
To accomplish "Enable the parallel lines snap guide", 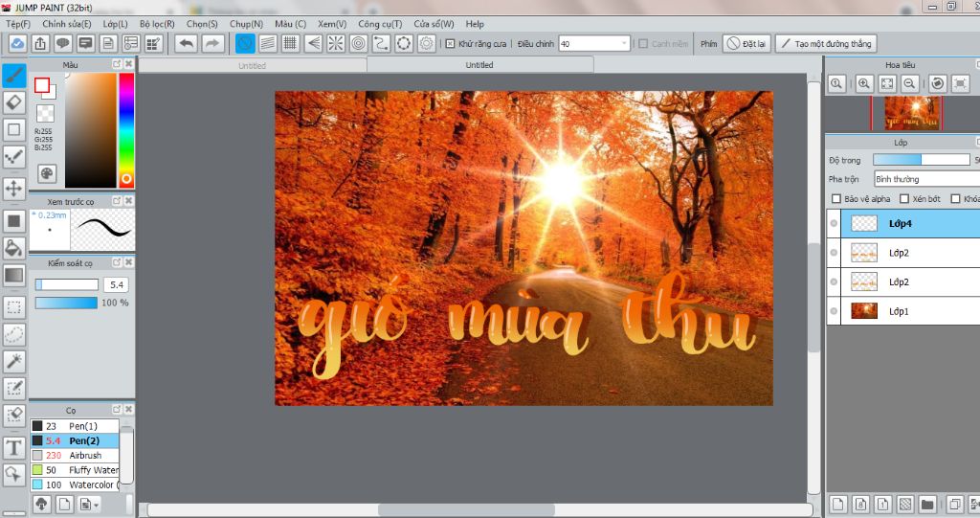I will [268, 44].
